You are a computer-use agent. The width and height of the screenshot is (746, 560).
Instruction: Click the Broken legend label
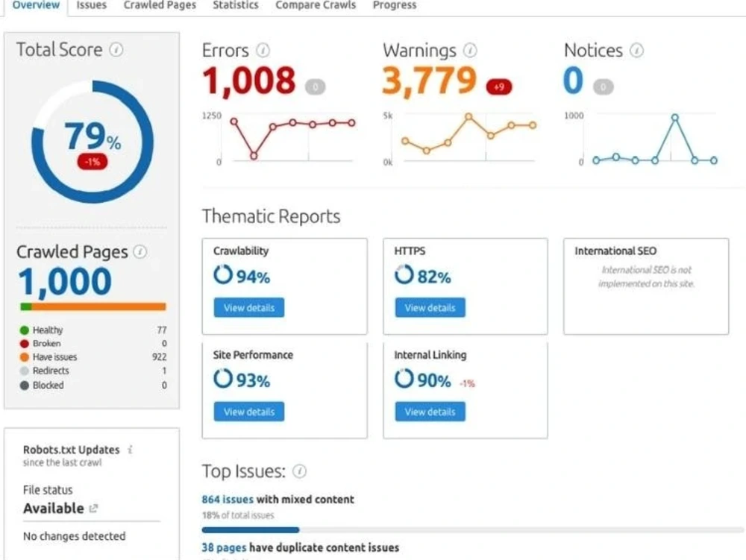(x=46, y=343)
